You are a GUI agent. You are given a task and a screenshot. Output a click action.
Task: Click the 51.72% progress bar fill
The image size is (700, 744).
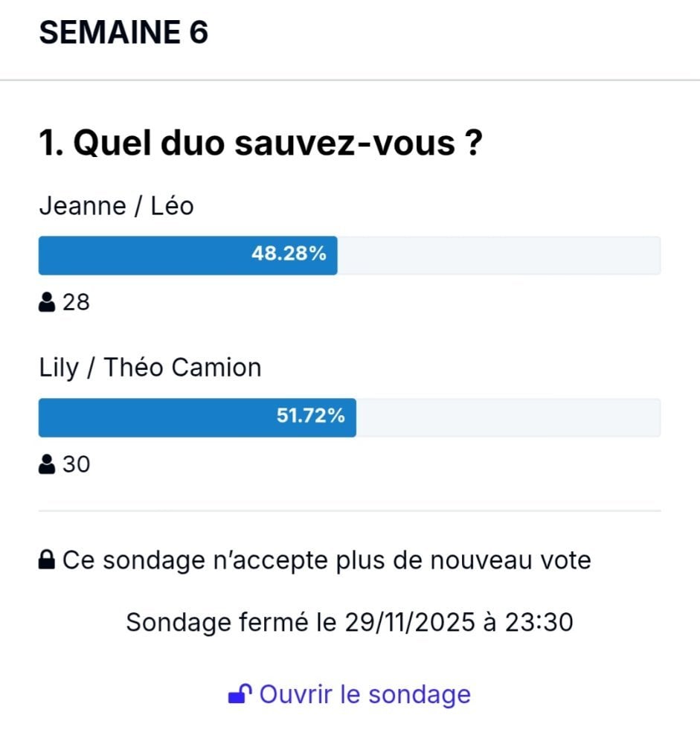(x=197, y=417)
